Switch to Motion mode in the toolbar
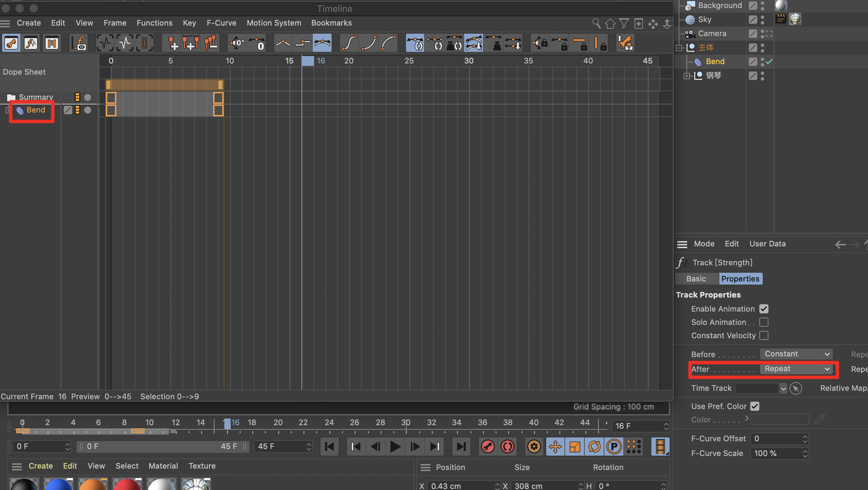 click(52, 43)
